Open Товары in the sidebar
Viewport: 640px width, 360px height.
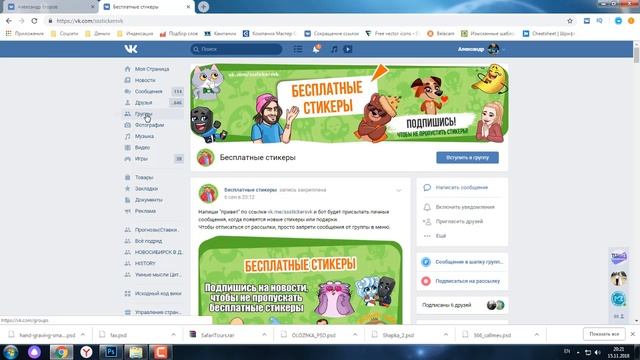pos(144,178)
